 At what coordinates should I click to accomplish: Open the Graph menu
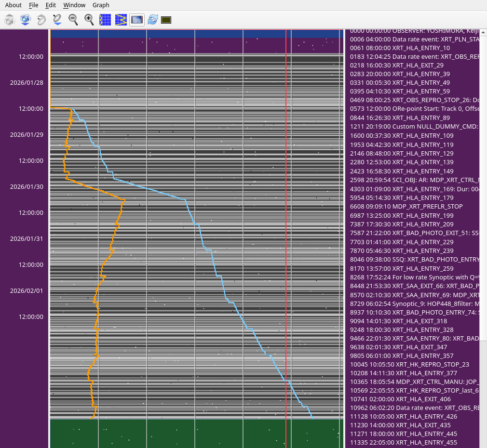click(101, 5)
